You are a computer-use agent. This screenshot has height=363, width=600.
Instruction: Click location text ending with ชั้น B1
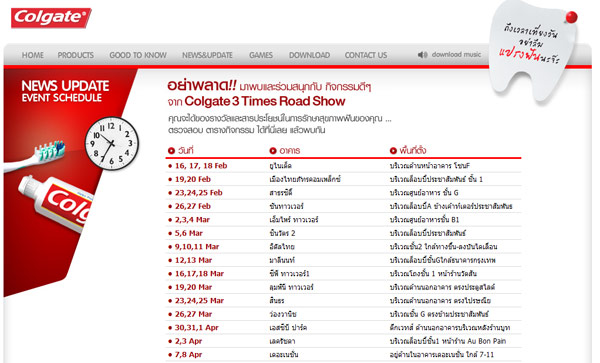pos(424,220)
